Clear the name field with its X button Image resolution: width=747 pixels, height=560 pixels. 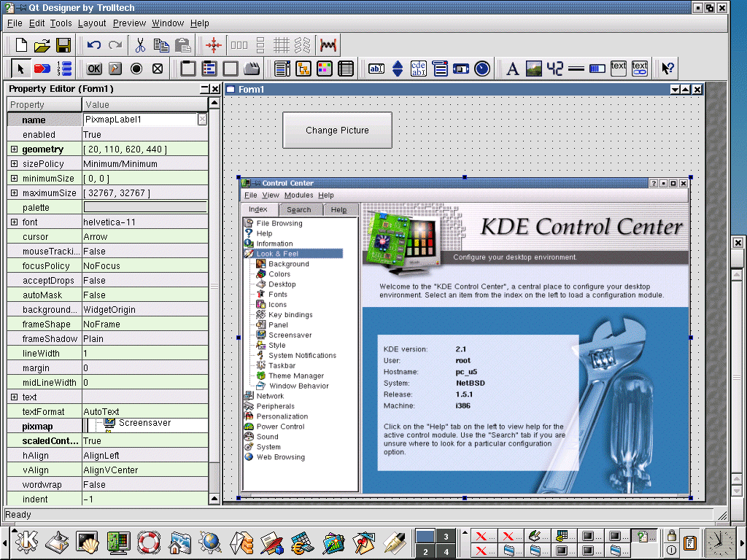(202, 120)
